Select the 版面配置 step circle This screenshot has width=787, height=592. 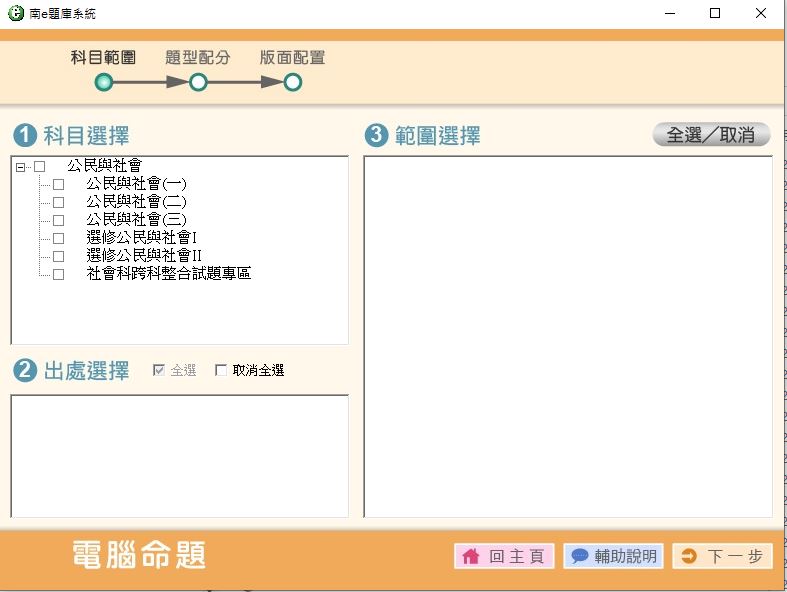coord(293,83)
